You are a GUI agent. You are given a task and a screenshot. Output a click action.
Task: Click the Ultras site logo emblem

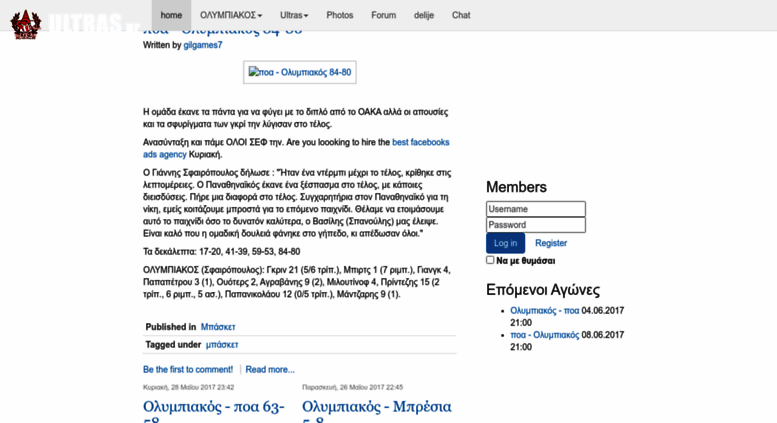point(25,24)
